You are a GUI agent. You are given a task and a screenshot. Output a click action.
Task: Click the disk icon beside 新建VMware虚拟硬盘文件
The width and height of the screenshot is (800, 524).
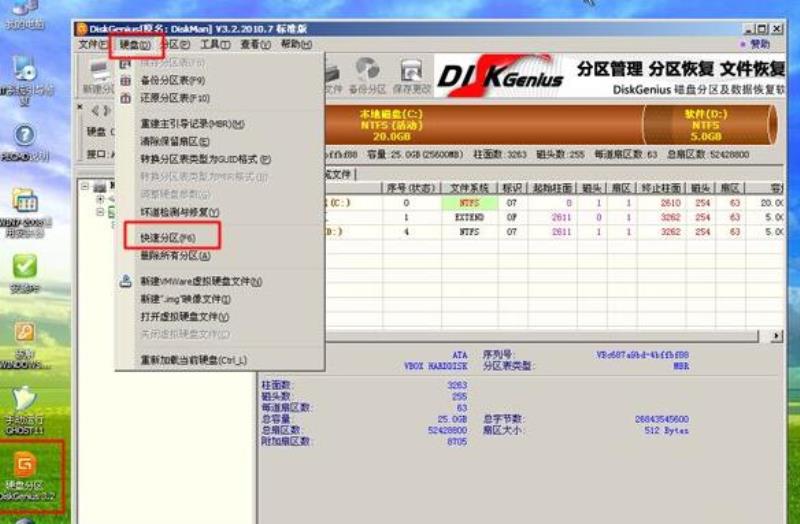tap(126, 281)
